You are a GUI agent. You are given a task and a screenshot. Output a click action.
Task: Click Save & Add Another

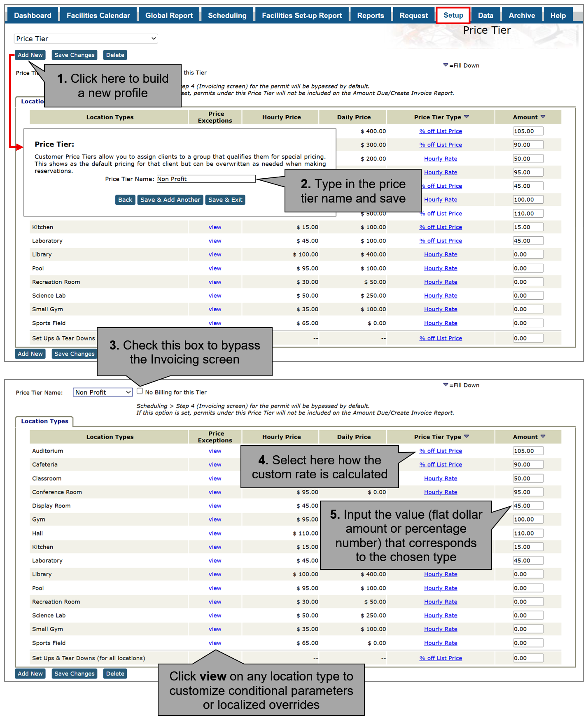[170, 200]
